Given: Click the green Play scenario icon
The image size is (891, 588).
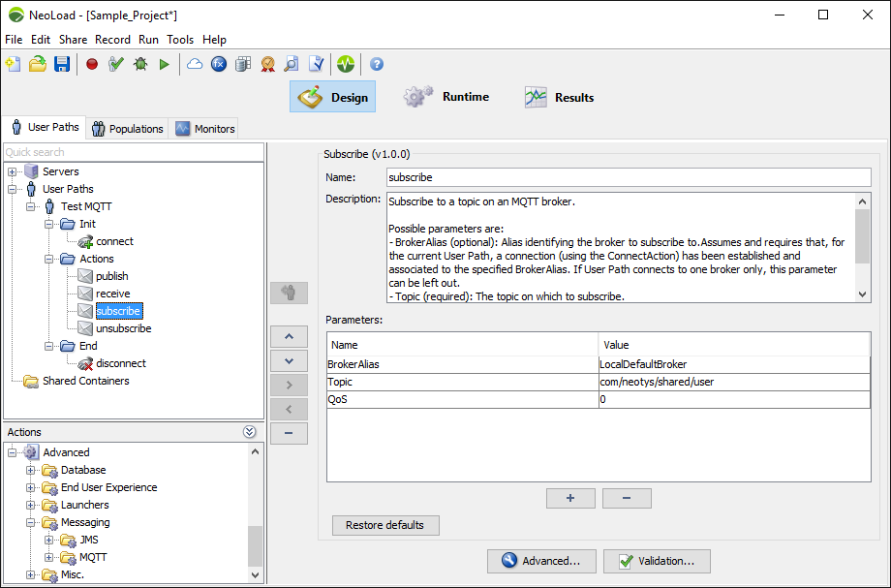Looking at the screenshot, I should (165, 64).
